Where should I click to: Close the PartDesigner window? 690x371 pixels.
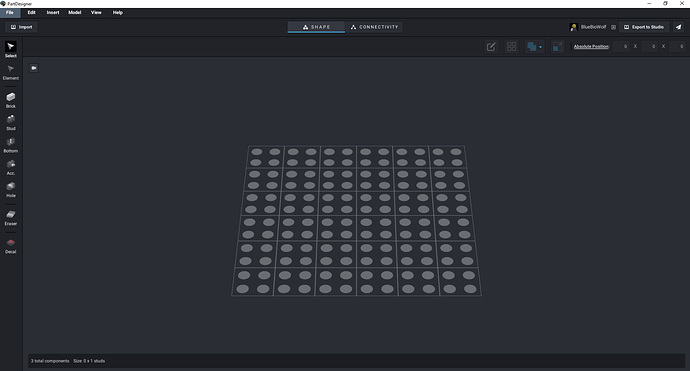[x=682, y=4]
